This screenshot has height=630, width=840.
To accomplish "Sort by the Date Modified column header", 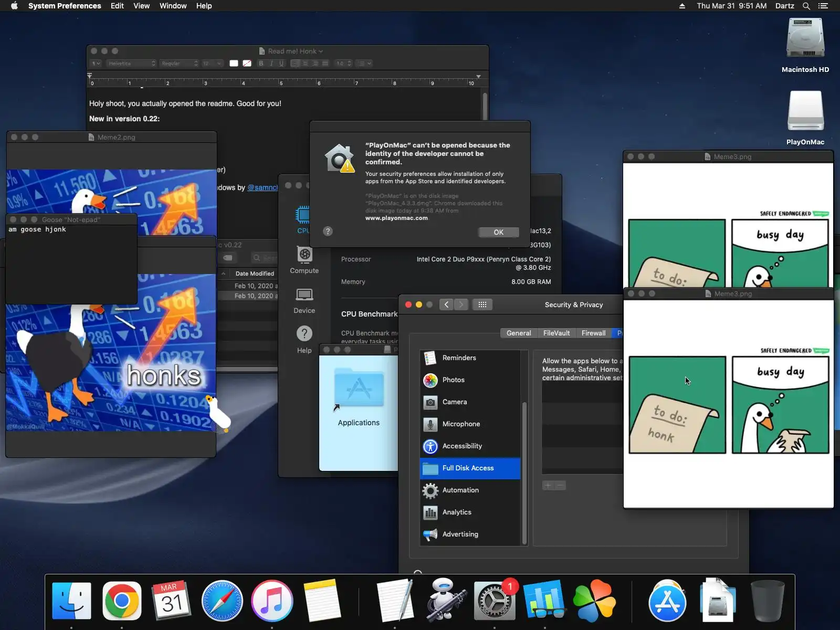I will (x=255, y=274).
